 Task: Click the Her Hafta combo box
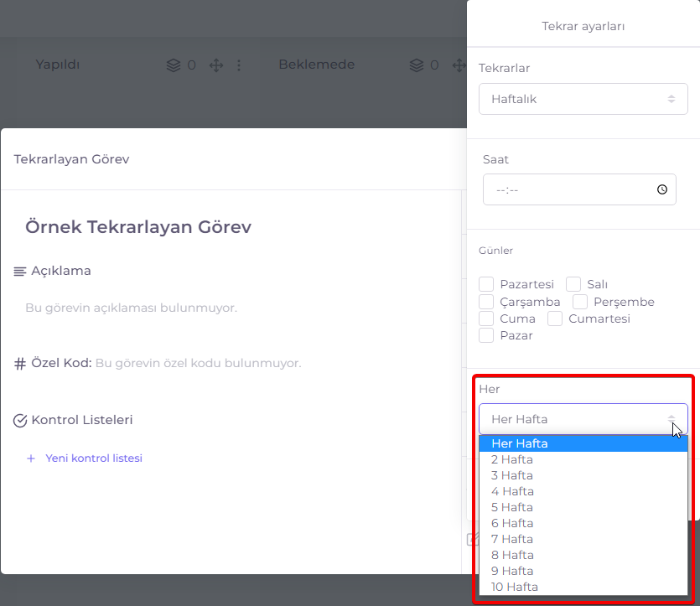(x=583, y=419)
